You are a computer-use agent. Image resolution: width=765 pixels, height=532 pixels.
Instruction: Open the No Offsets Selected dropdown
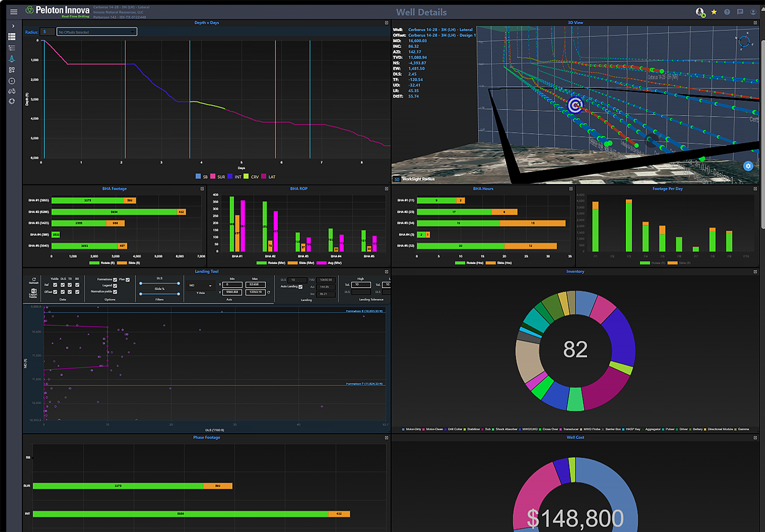(x=96, y=32)
